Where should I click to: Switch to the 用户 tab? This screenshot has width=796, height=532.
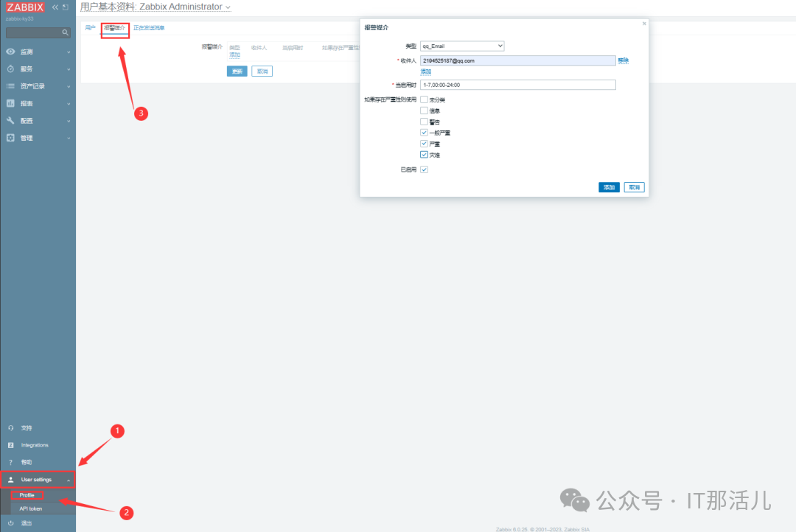(x=90, y=28)
